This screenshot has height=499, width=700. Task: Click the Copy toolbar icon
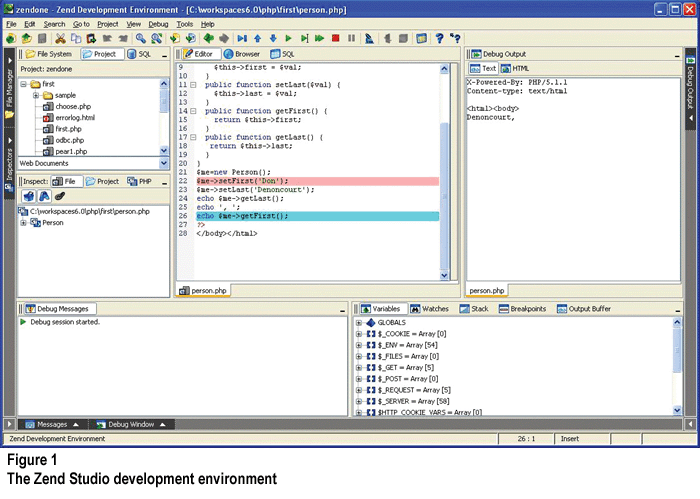pos(76,38)
